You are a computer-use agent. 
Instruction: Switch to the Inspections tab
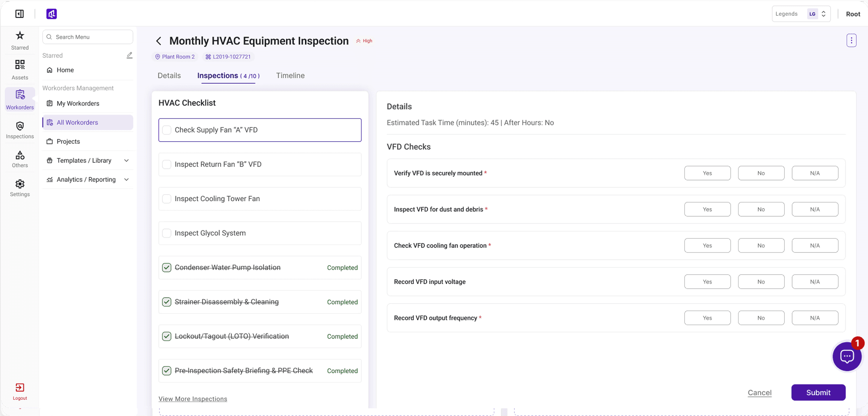point(228,76)
